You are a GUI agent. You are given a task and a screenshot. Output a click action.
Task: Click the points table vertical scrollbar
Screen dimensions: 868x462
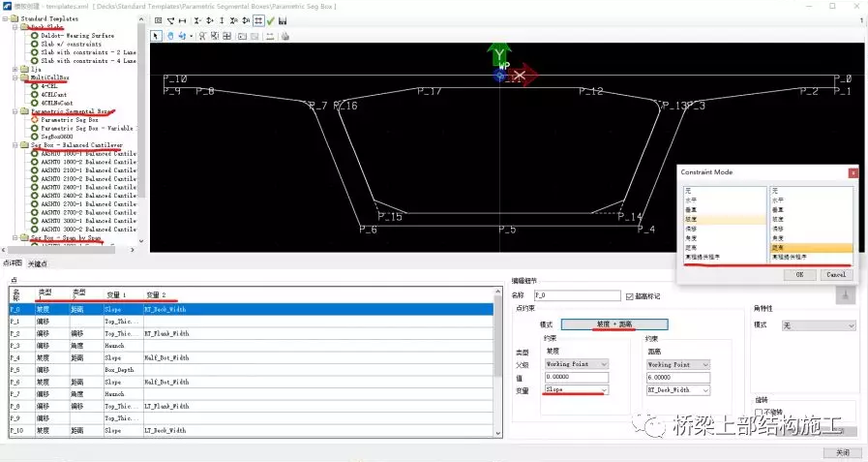tap(497, 362)
